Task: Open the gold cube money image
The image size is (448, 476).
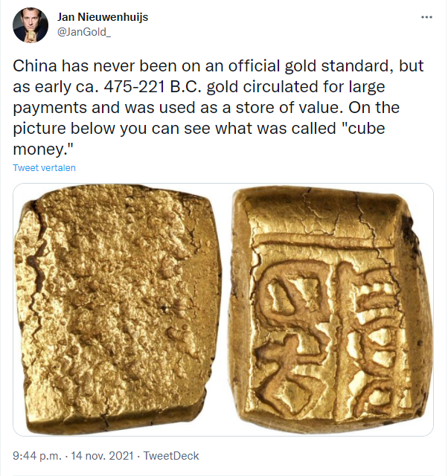Action: tap(223, 309)
